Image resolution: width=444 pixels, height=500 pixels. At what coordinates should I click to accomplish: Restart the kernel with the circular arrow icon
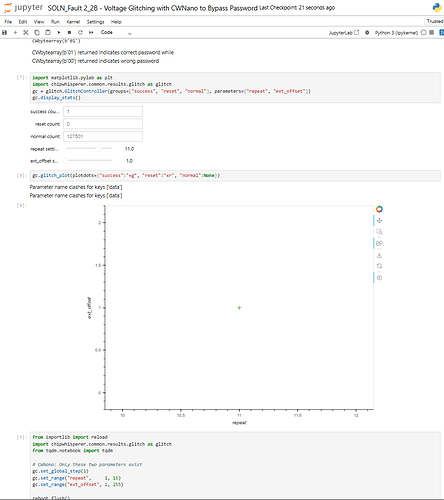80,33
